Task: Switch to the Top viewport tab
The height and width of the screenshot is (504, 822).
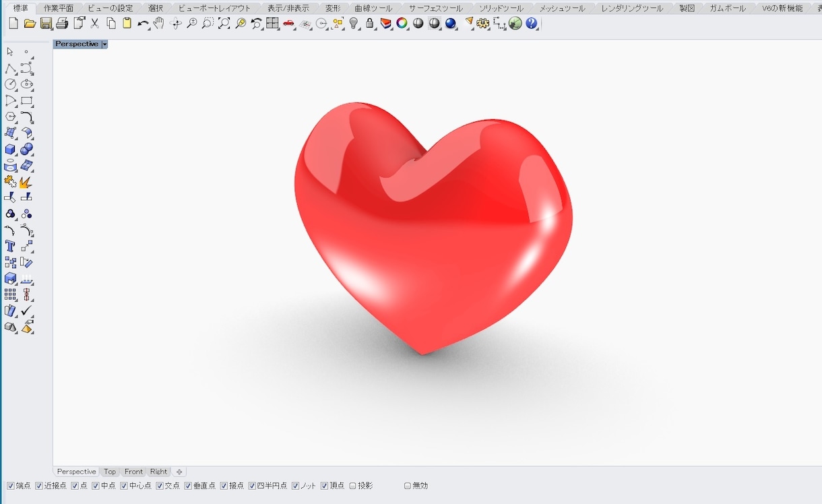Action: (110, 472)
